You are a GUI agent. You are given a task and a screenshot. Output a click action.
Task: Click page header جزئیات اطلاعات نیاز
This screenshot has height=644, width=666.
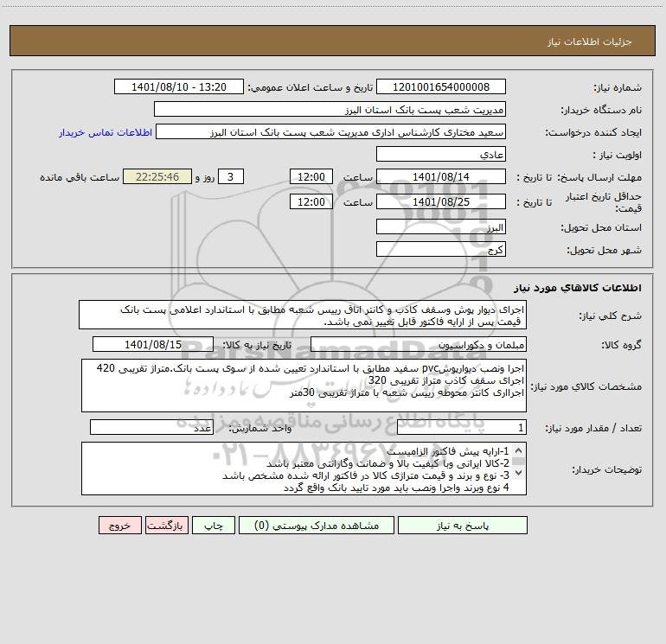pyautogui.click(x=590, y=41)
